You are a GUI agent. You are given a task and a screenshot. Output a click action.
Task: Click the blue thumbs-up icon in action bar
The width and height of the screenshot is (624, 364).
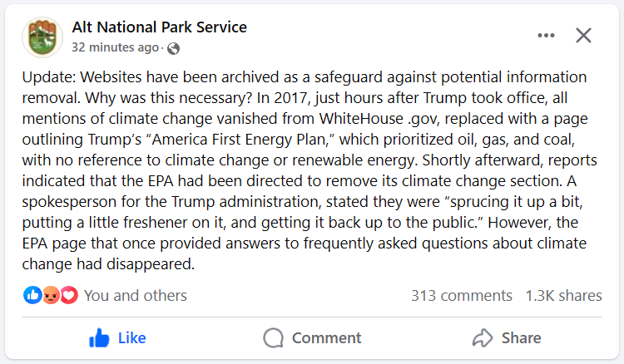pyautogui.click(x=100, y=337)
